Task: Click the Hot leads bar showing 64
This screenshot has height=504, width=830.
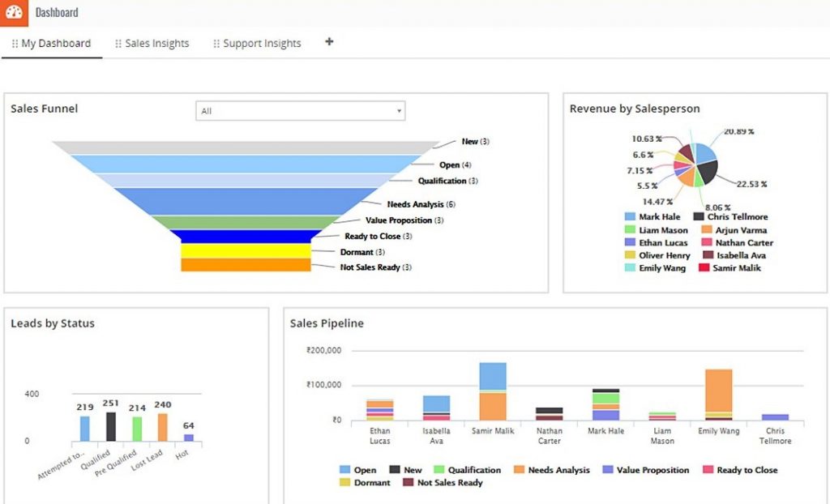Action: click(x=189, y=438)
